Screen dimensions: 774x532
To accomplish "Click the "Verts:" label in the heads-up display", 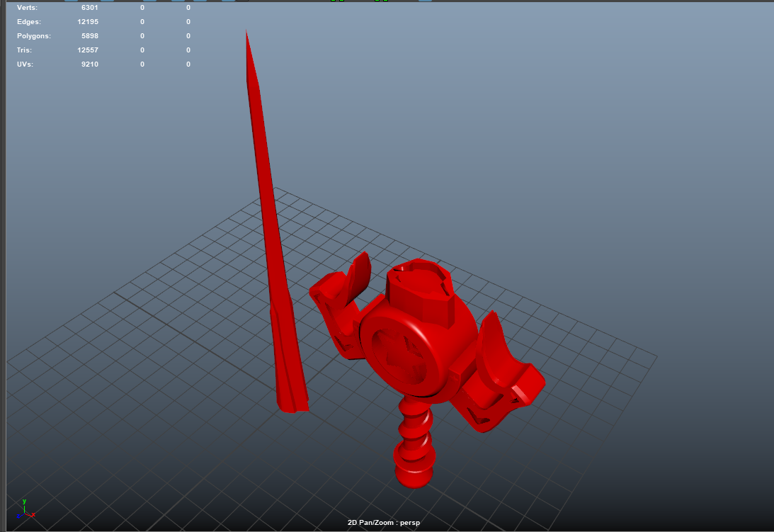I will [x=27, y=8].
